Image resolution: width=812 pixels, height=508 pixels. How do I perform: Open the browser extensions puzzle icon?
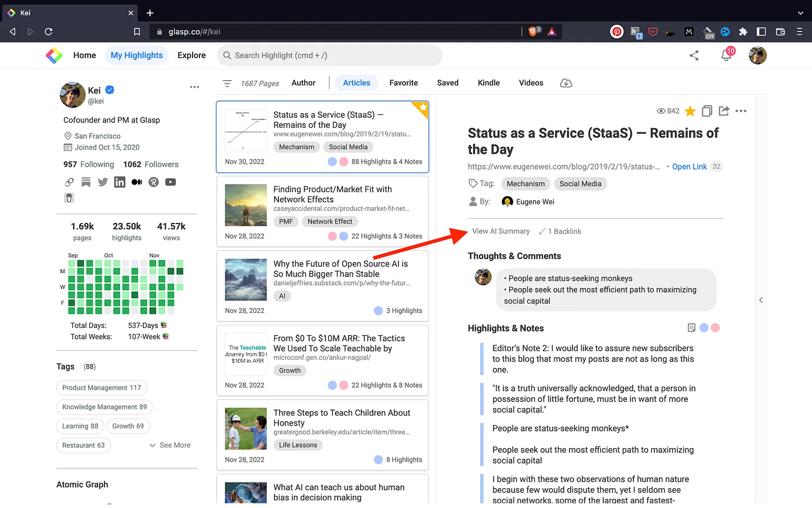pyautogui.click(x=743, y=32)
